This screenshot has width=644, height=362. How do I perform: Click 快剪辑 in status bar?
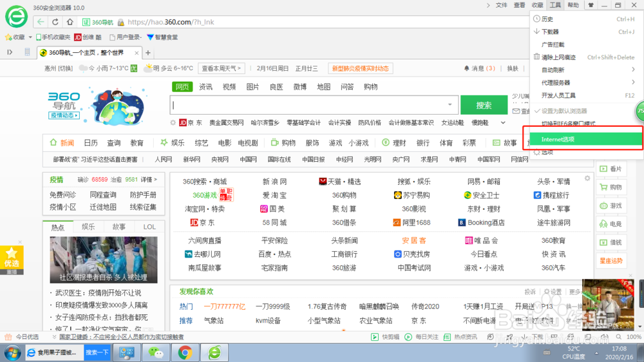click(385, 337)
